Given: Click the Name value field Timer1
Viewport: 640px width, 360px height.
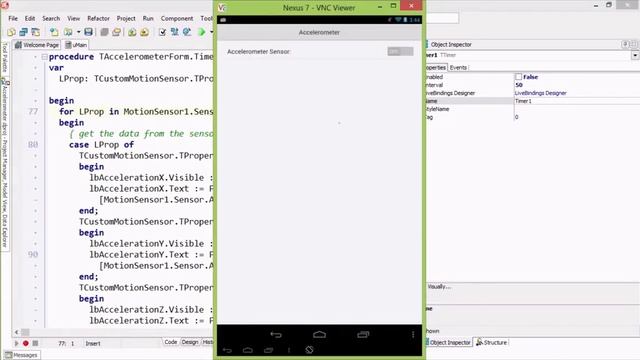Looking at the screenshot, I should click(x=576, y=101).
